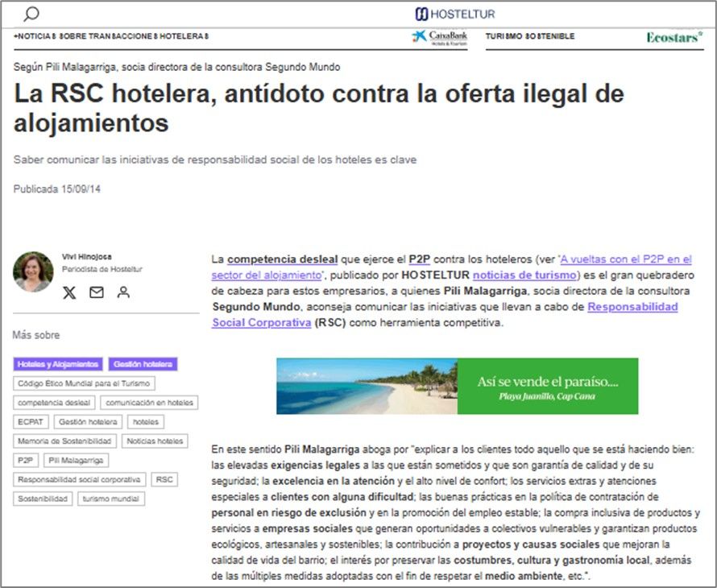The height and width of the screenshot is (588, 717).
Task: Click Vivi Hinojosa's author photo
Action: click(33, 271)
